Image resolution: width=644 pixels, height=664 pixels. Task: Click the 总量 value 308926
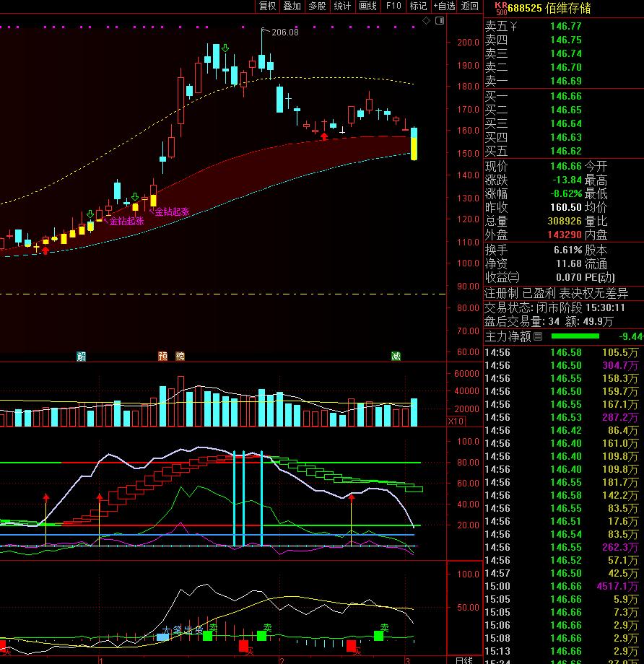click(565, 221)
